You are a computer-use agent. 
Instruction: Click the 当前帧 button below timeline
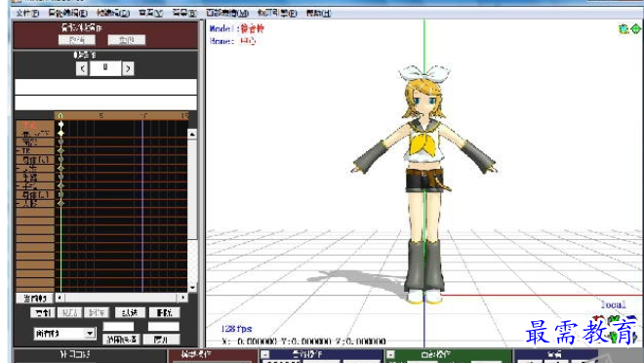point(34,299)
